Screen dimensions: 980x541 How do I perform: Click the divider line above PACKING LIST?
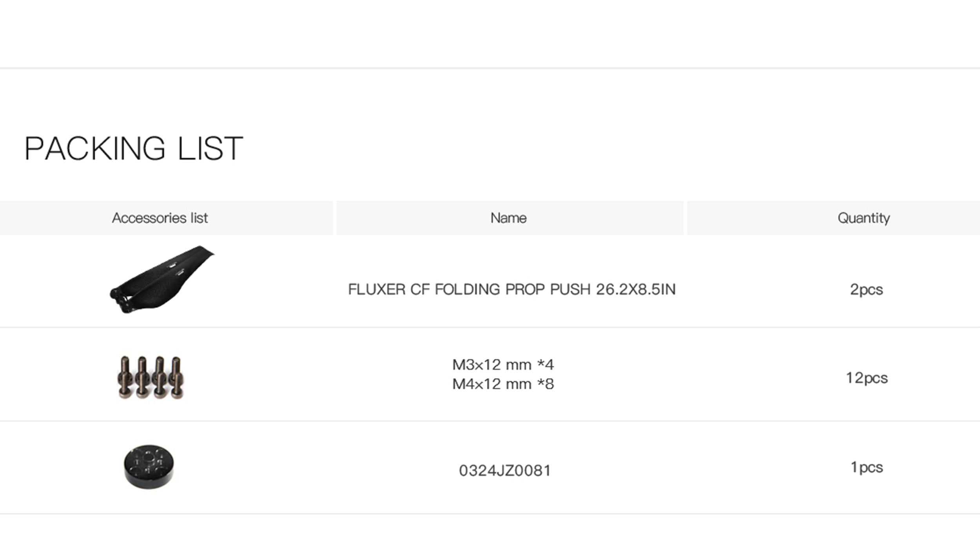490,68
